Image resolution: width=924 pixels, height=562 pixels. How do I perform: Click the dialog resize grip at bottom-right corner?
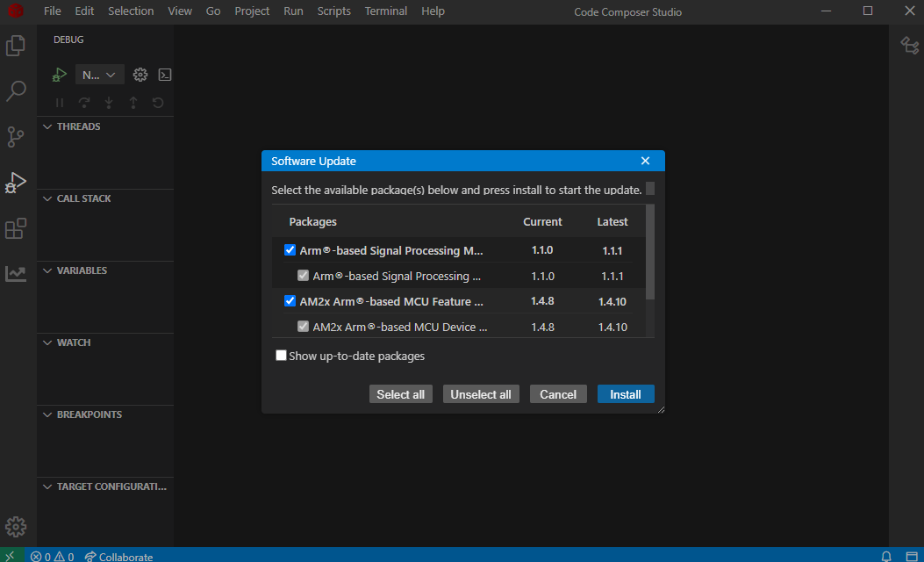(x=661, y=409)
